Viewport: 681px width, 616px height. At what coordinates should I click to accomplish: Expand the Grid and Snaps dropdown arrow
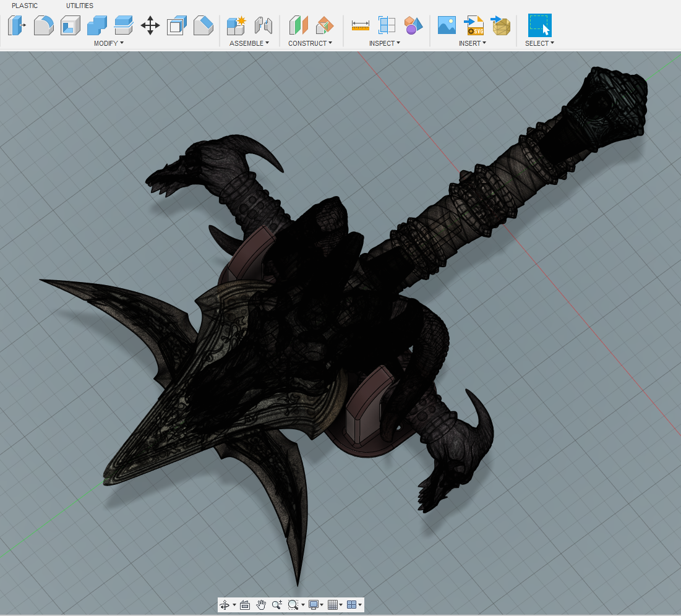[341, 605]
